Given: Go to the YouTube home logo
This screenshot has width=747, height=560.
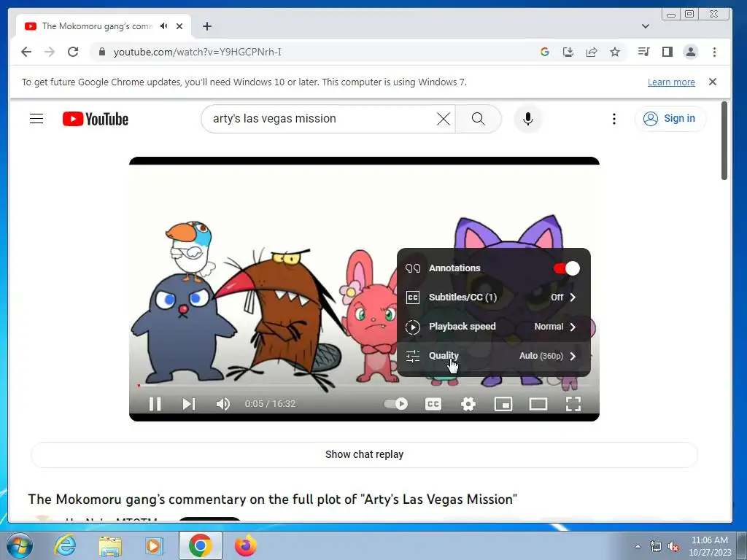Looking at the screenshot, I should pyautogui.click(x=96, y=119).
